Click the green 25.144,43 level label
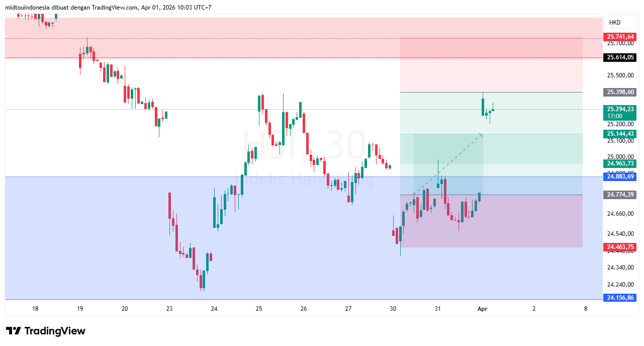This screenshot has height=346, width=644. (x=620, y=134)
